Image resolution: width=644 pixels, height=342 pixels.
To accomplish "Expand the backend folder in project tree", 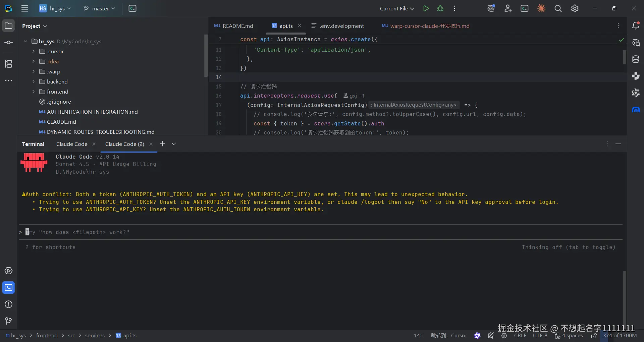I will point(33,81).
